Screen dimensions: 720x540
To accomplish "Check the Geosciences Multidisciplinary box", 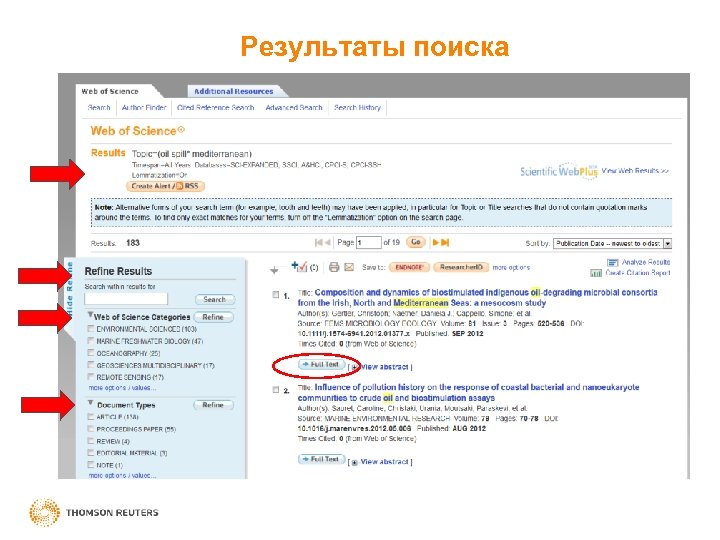I will point(91,365).
